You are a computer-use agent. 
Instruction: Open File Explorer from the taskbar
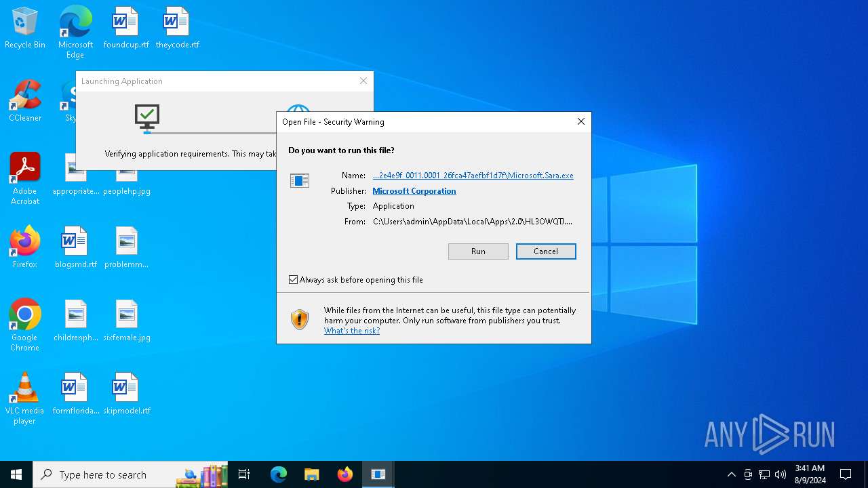[x=312, y=474]
